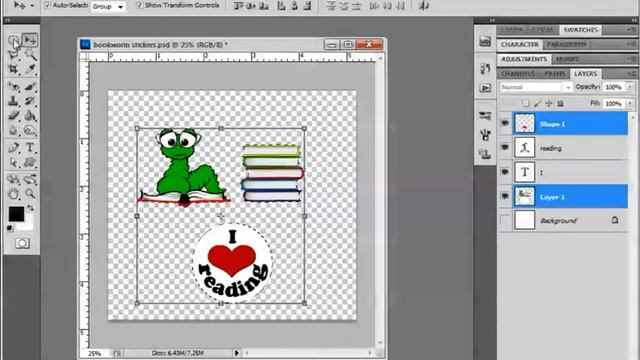Open the Layers panel options menu
640x360 pixels.
coord(632,73)
